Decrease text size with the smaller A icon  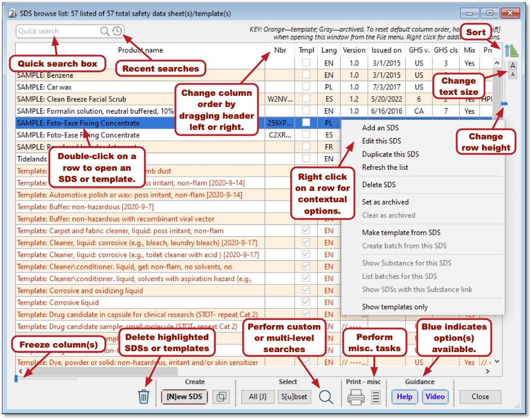[x=513, y=75]
